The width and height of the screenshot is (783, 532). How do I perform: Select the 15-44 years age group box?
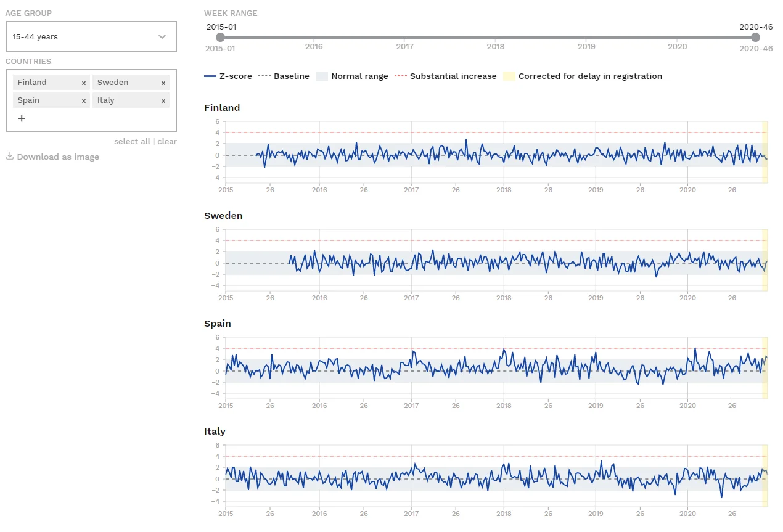pyautogui.click(x=80, y=37)
